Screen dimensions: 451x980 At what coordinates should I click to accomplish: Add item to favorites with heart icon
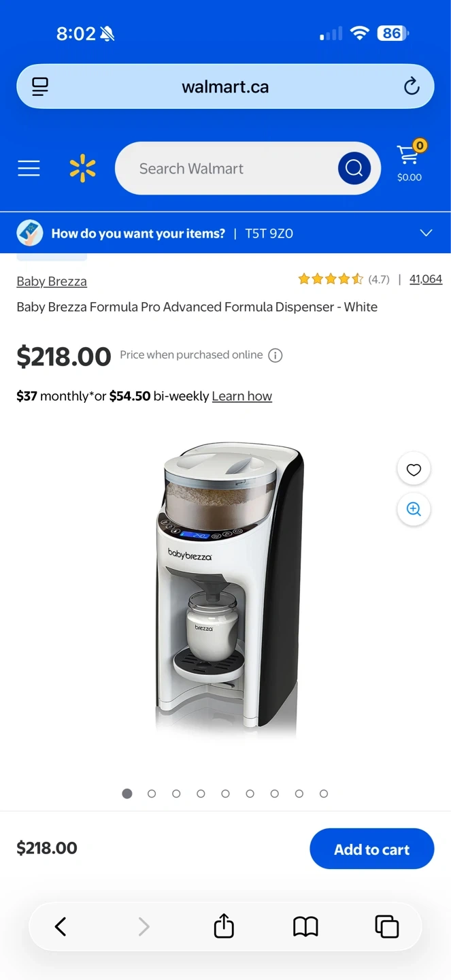coord(414,470)
